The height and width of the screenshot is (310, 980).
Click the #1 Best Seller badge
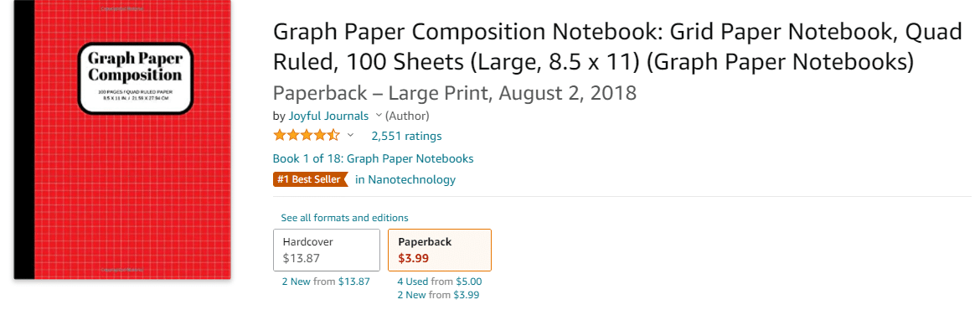coord(311,179)
